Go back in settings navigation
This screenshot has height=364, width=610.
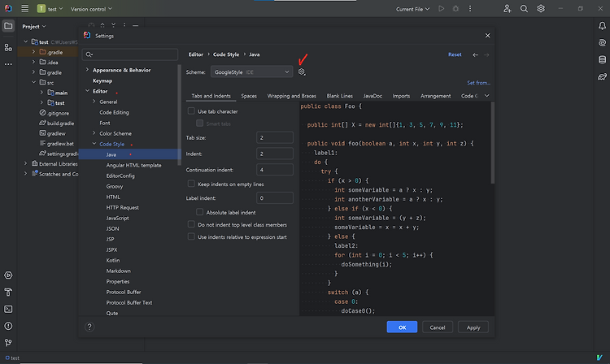click(475, 54)
